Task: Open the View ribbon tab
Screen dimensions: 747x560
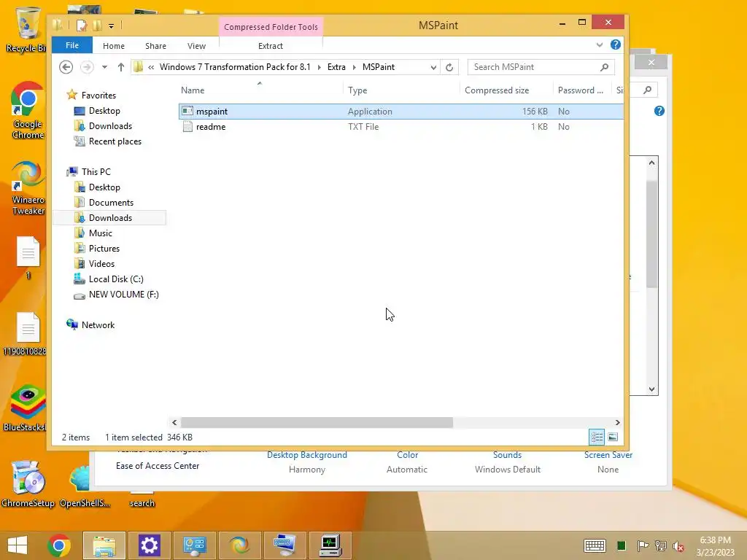Action: click(197, 46)
